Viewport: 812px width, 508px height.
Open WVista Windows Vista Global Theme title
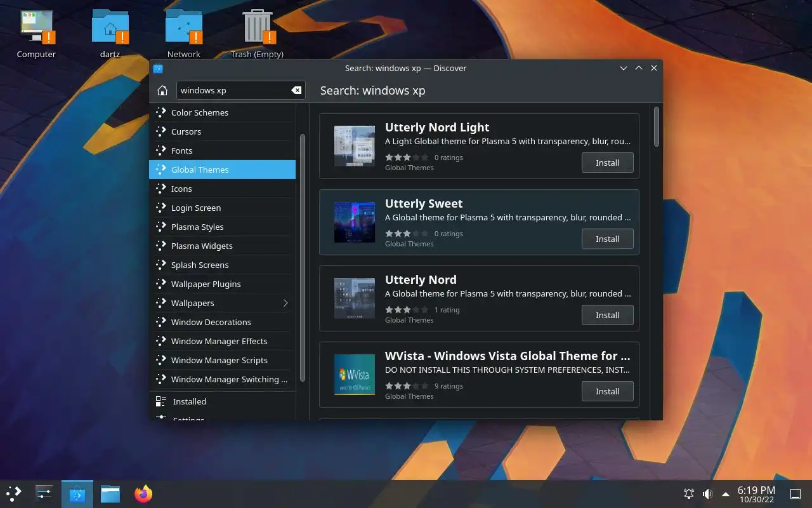pyautogui.click(x=507, y=356)
